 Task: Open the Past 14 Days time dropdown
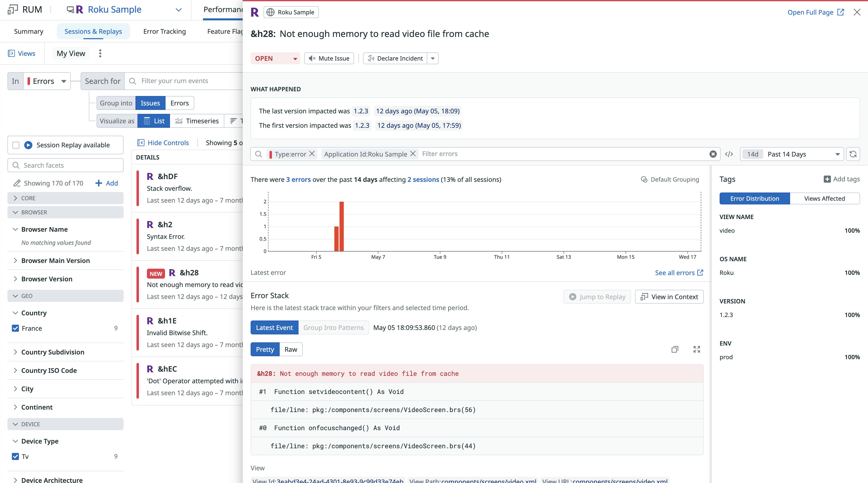pos(792,154)
